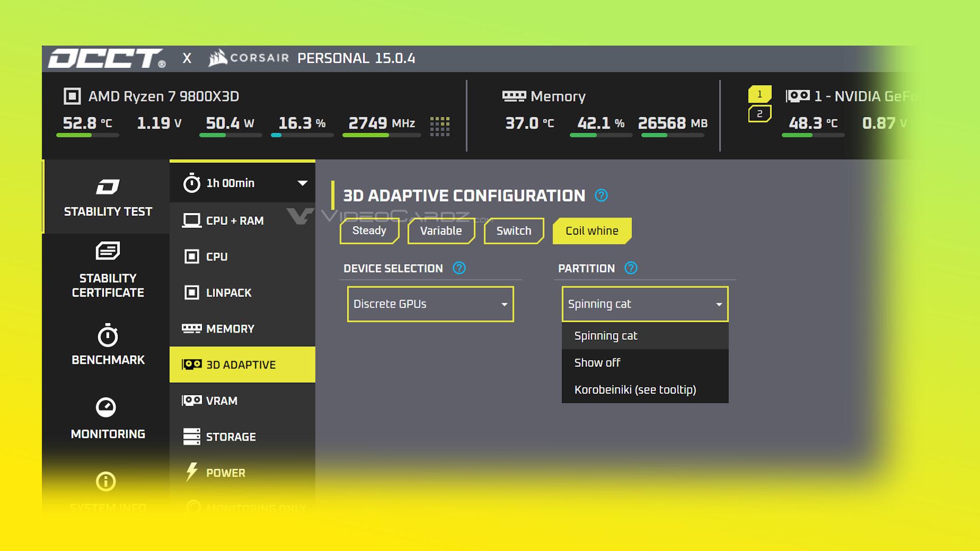This screenshot has height=551, width=980.
Task: Click the Partition help icon
Action: point(631,268)
